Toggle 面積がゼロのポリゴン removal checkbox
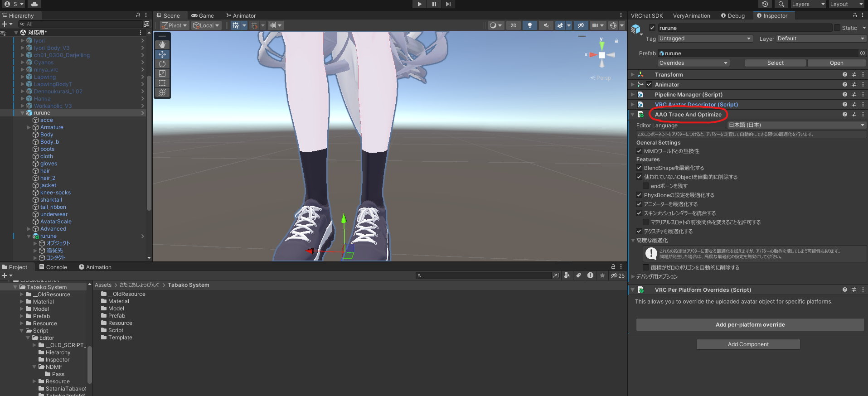 (x=646, y=267)
